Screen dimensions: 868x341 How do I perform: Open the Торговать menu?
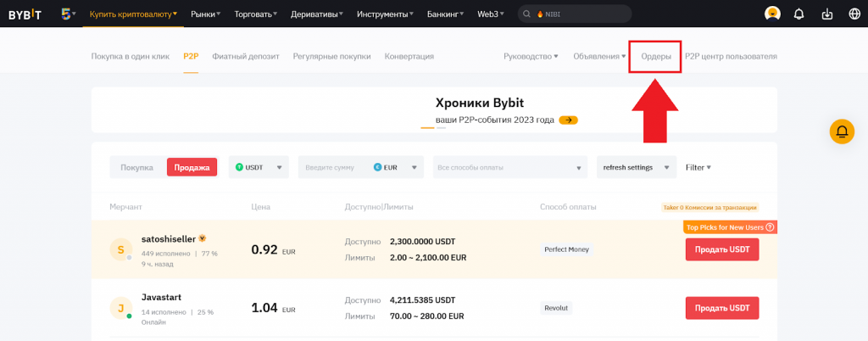pyautogui.click(x=256, y=14)
